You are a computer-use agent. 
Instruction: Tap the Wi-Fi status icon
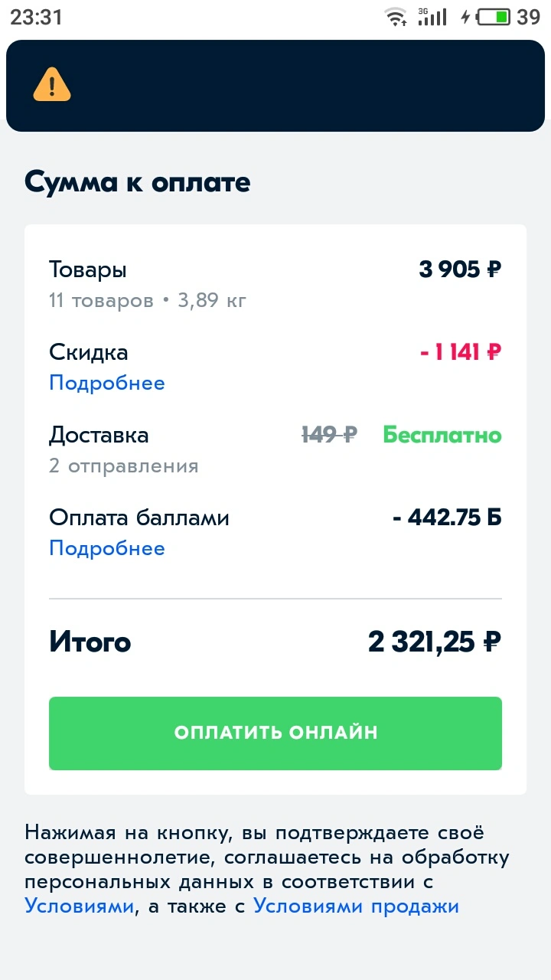point(396,16)
